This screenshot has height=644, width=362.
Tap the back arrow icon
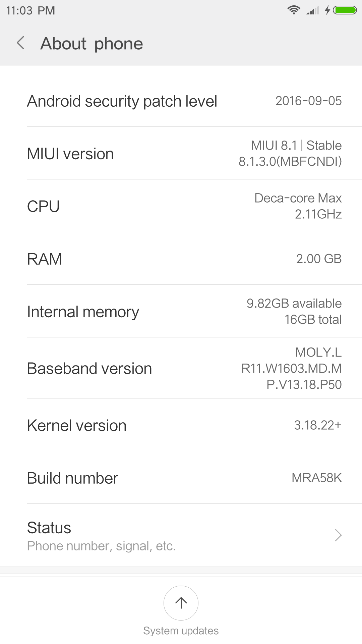click(21, 43)
